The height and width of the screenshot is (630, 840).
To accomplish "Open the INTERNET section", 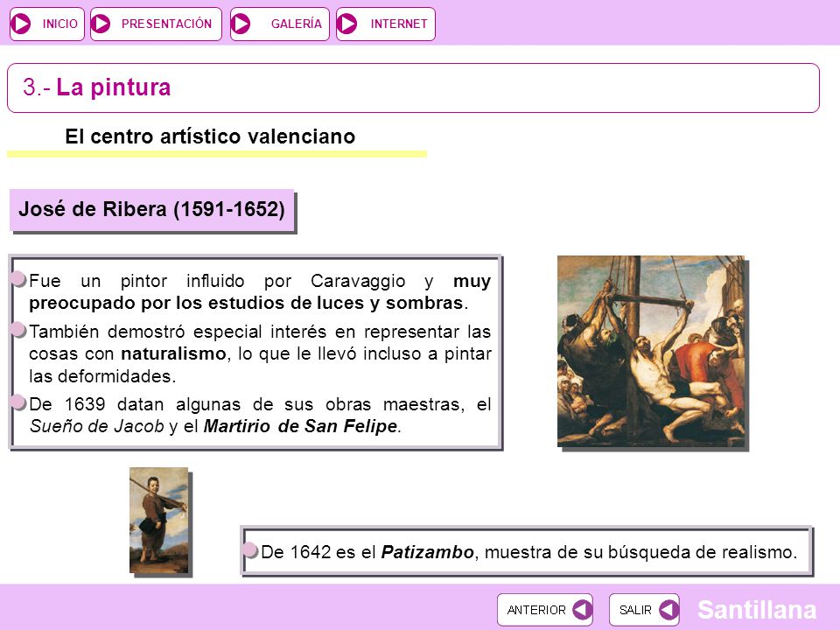I will pyautogui.click(x=386, y=24).
